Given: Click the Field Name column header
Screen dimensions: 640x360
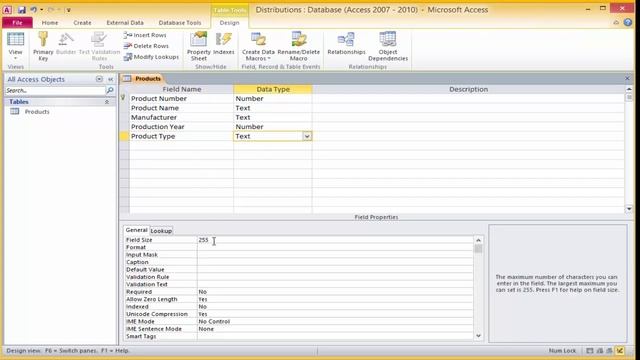Looking at the screenshot, I should pyautogui.click(x=181, y=89).
